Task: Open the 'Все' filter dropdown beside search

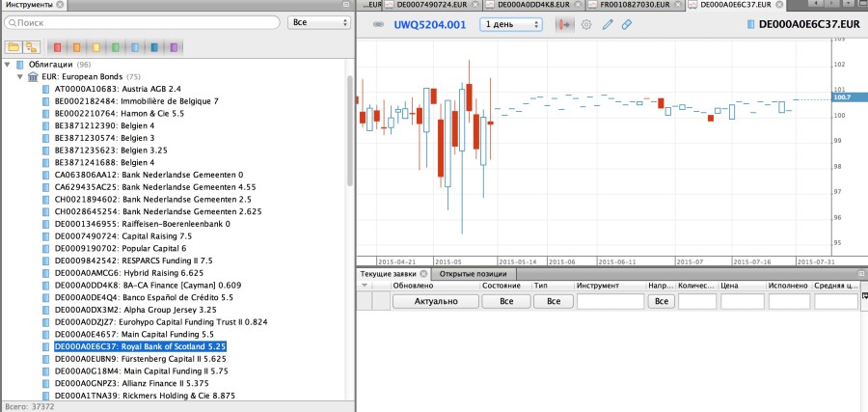Action: tap(319, 21)
